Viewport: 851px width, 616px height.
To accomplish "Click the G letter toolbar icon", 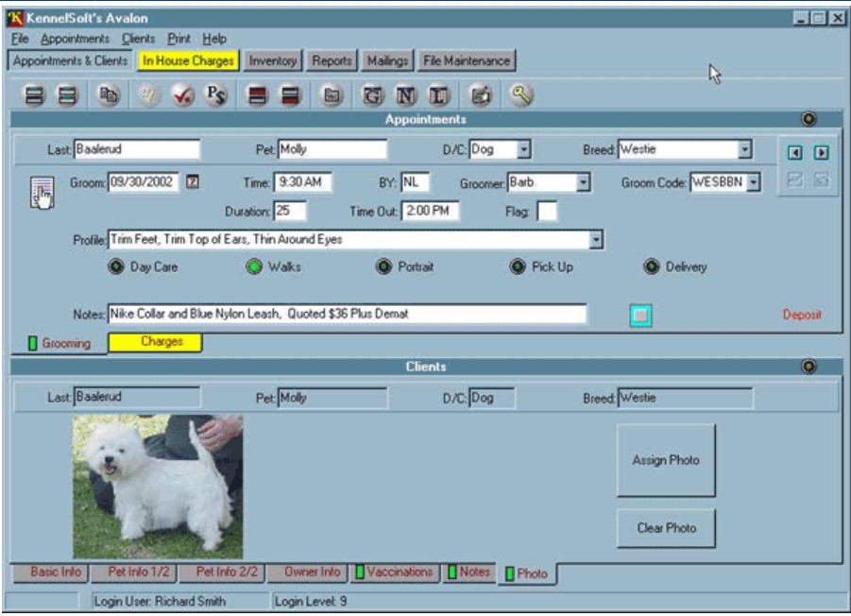I will [372, 95].
